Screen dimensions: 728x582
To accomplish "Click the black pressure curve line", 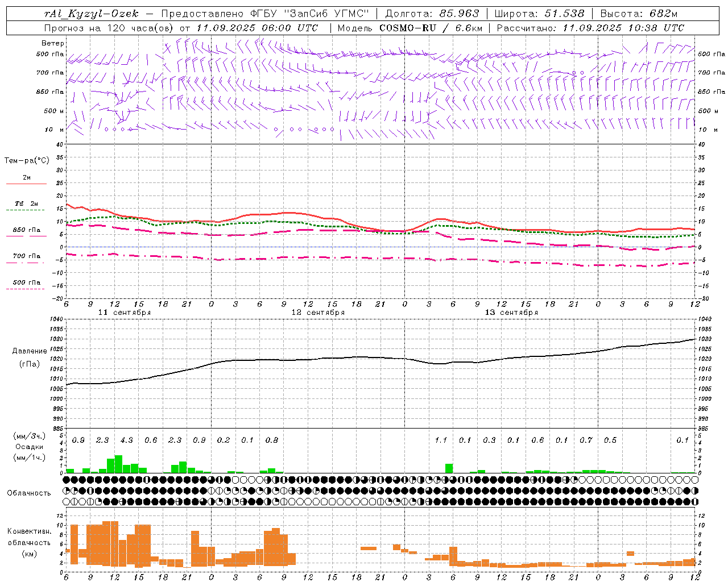I will click(380, 357).
